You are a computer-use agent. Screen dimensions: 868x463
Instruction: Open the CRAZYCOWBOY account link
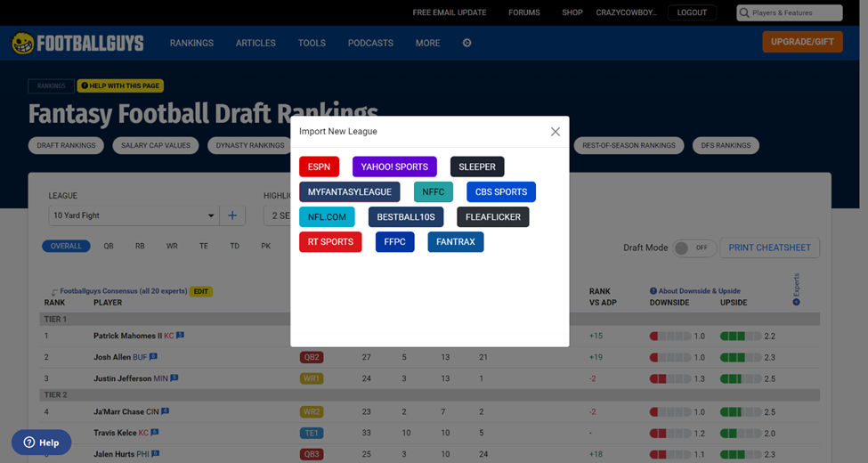(626, 12)
